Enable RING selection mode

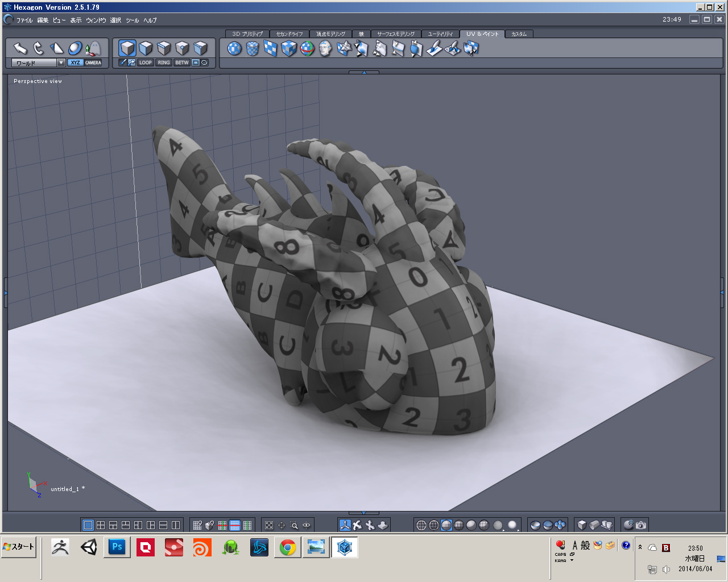click(164, 63)
